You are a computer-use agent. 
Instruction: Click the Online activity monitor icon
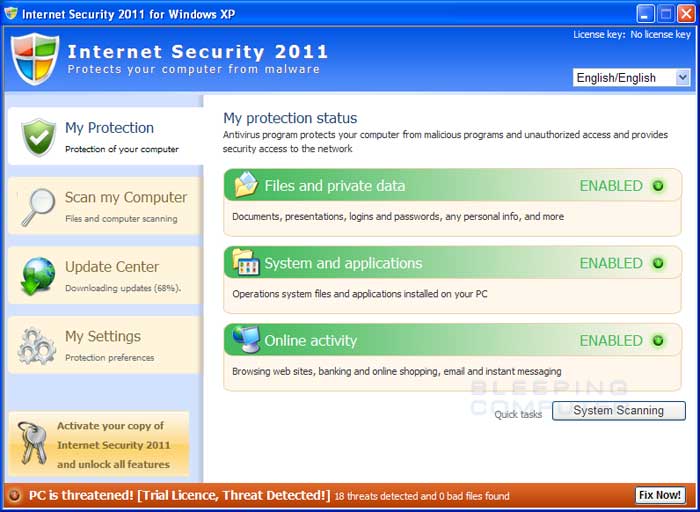pos(246,339)
